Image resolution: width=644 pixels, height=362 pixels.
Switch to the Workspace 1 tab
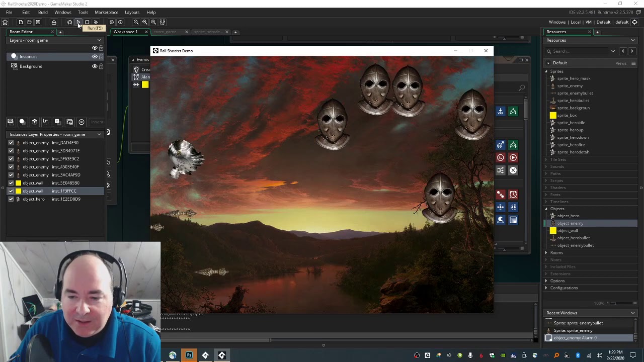pyautogui.click(x=125, y=32)
